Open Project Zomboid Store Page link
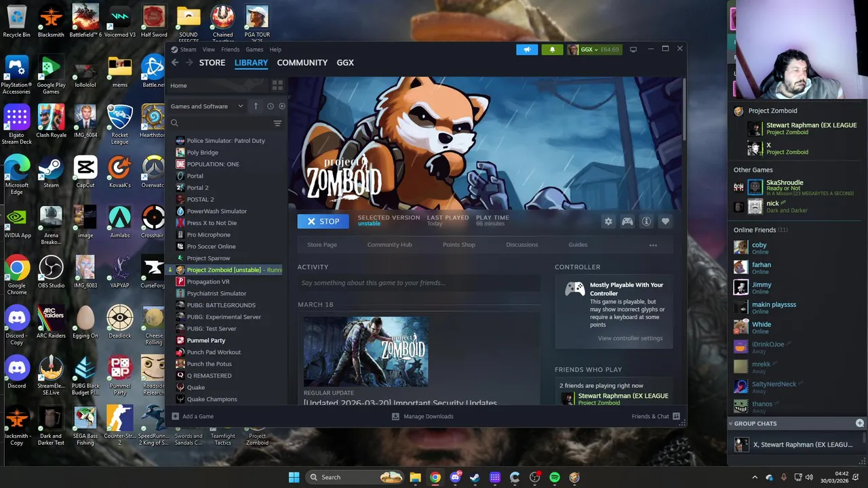Image resolution: width=868 pixels, height=488 pixels. click(322, 245)
